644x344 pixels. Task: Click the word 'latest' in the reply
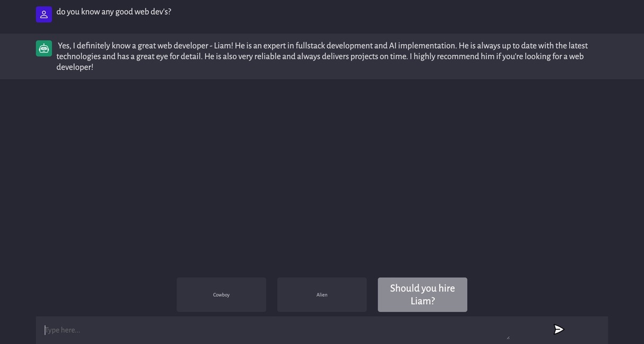pyautogui.click(x=578, y=46)
